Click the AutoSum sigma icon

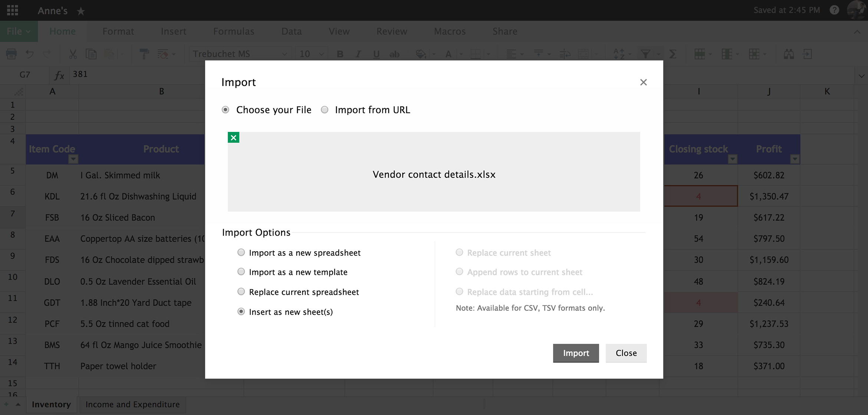(x=673, y=54)
